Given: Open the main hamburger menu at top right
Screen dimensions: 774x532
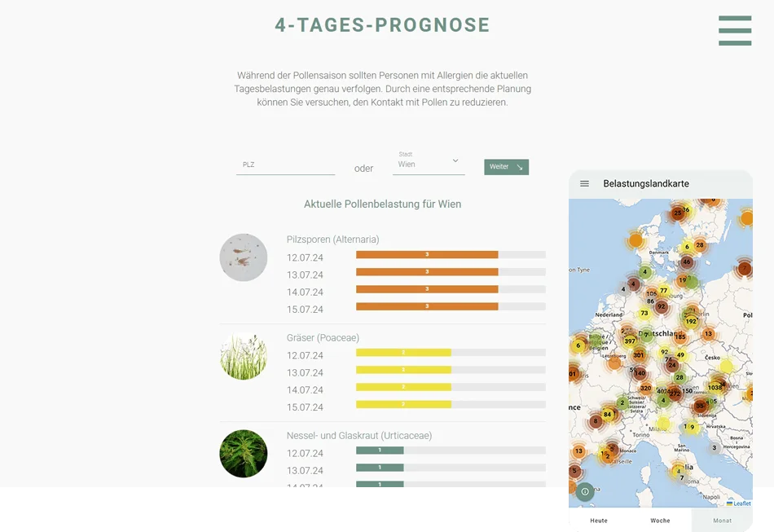Looking at the screenshot, I should tap(734, 31).
